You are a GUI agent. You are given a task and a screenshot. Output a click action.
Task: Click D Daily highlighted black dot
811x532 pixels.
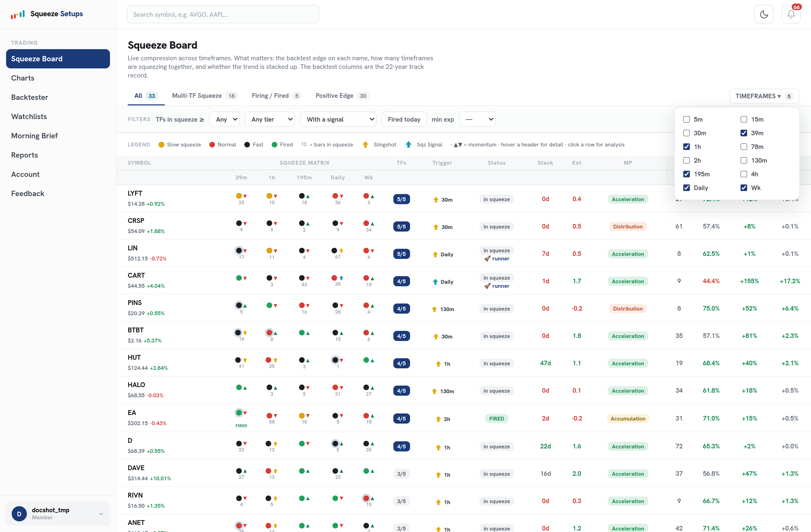coord(335,443)
